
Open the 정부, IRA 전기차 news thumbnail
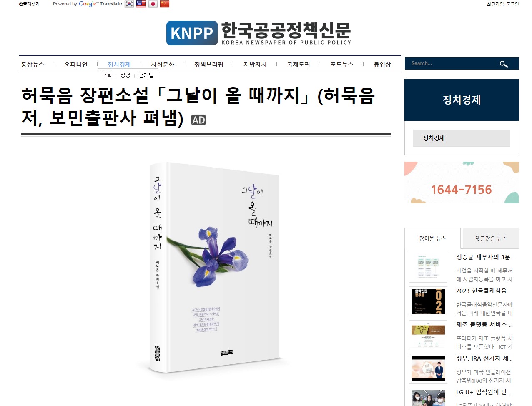[x=428, y=369]
